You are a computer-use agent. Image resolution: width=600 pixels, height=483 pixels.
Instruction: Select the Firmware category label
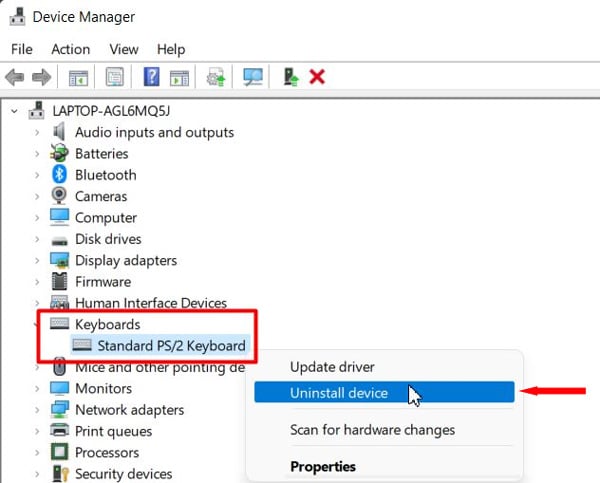[x=103, y=282]
